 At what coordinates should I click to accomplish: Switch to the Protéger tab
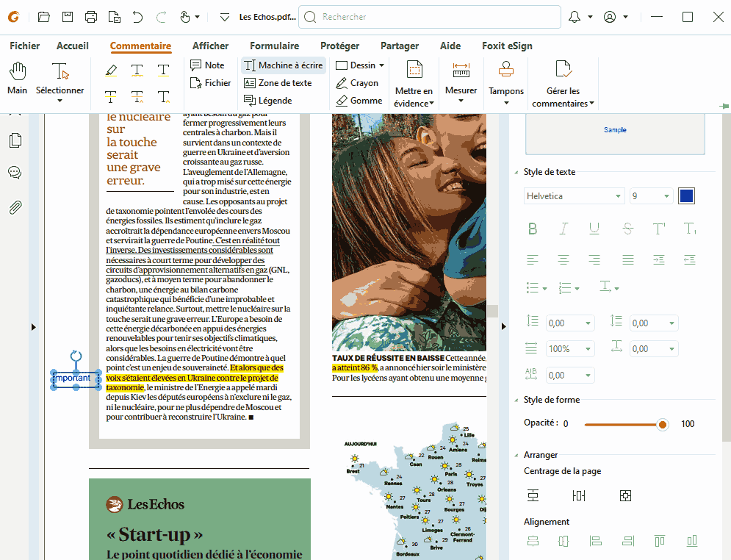(x=339, y=46)
